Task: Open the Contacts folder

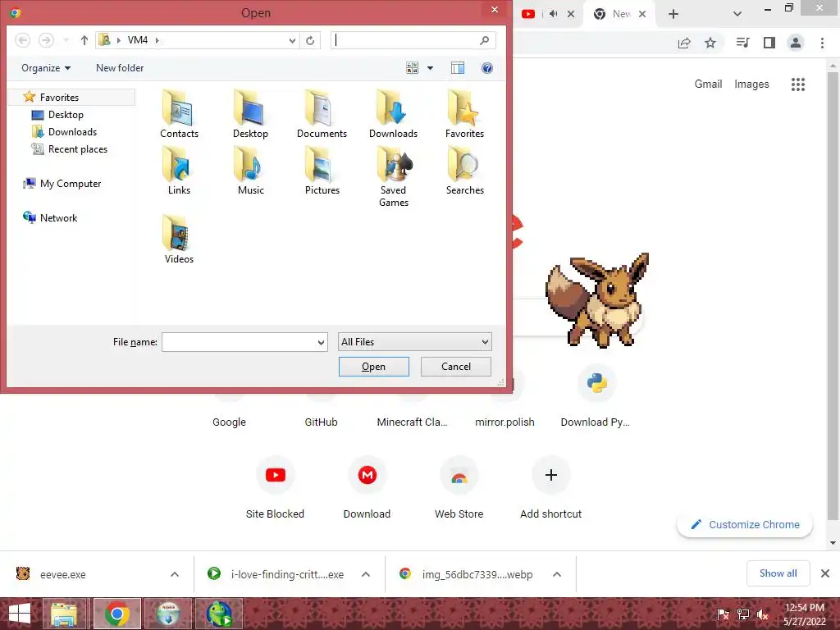Action: coord(179,114)
